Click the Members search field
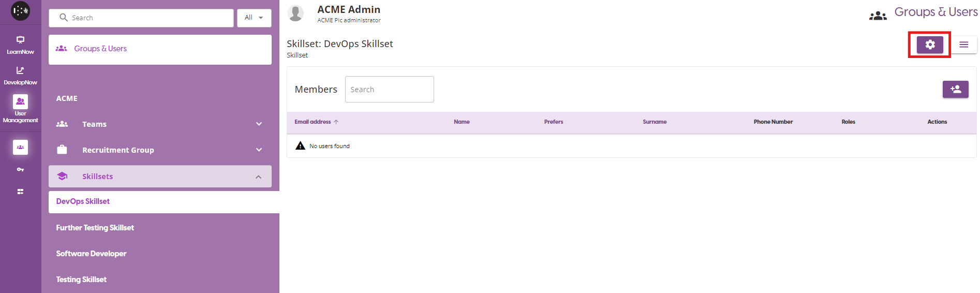980x293 pixels. (x=389, y=90)
